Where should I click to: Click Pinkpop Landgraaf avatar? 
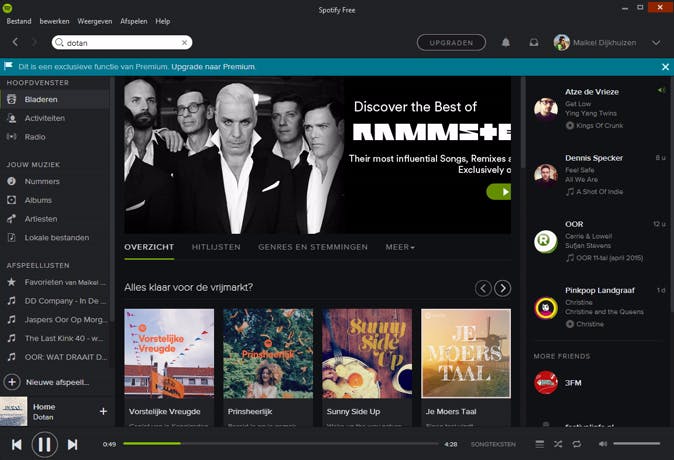546,307
